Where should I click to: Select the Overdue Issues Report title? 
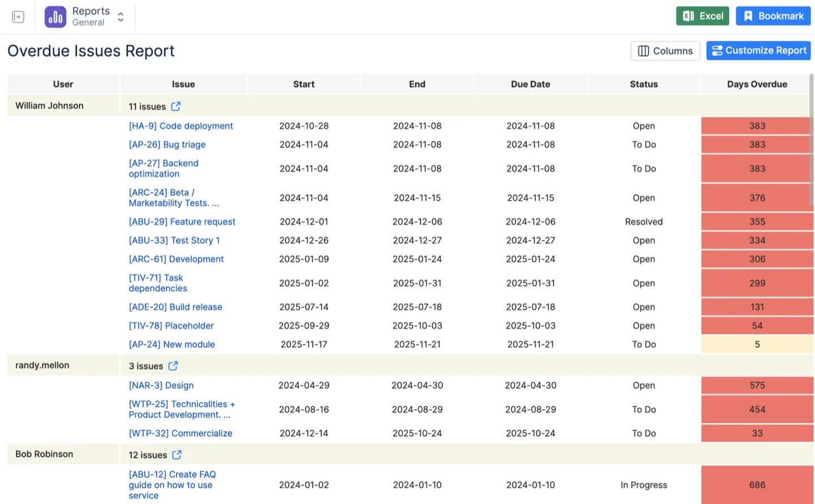pos(91,51)
